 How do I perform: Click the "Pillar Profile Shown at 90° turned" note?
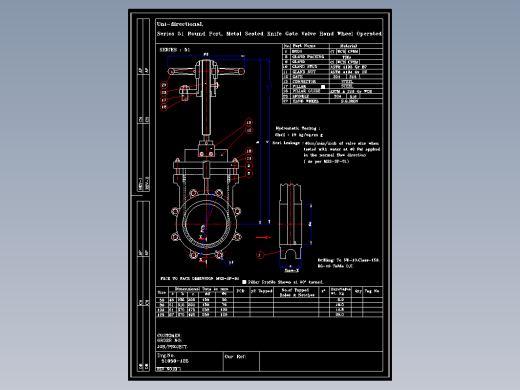pyautogui.click(x=286, y=282)
